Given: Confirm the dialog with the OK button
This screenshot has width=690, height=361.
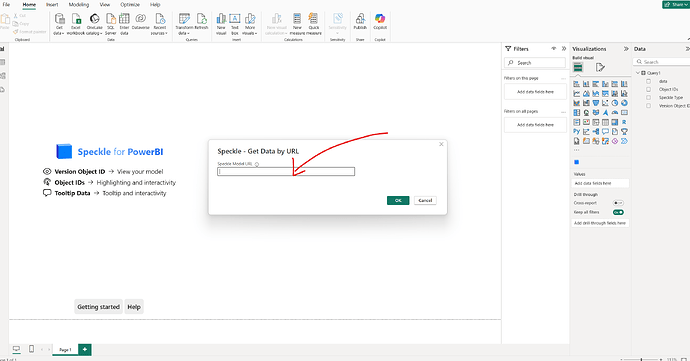Looking at the screenshot, I should [x=398, y=200].
